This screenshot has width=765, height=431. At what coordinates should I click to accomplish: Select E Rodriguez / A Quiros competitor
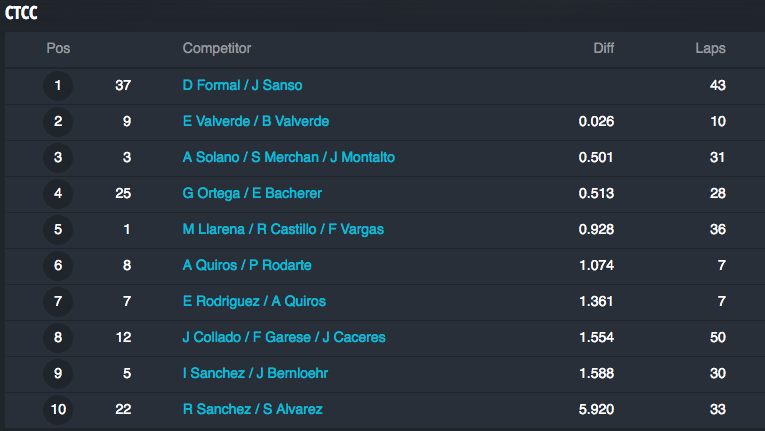(x=254, y=302)
